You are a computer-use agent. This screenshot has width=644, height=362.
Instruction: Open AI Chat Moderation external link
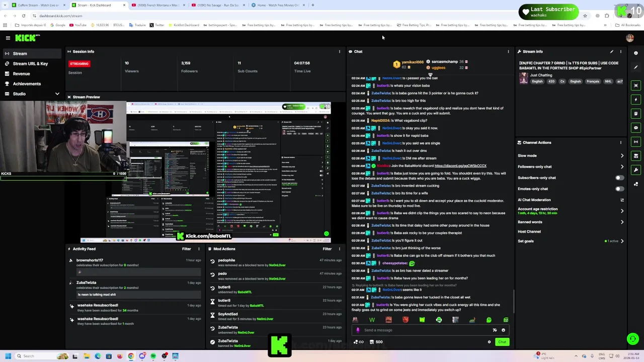pos(622,200)
